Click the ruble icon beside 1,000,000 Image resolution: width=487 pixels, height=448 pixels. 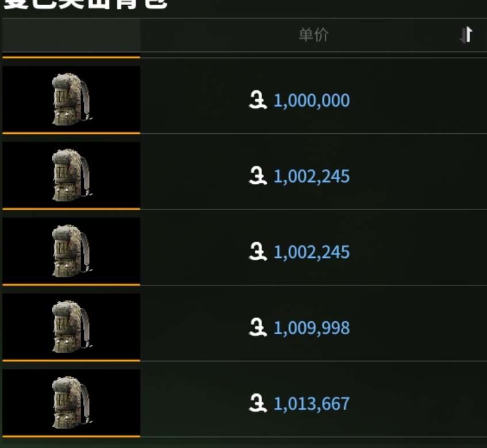point(258,100)
